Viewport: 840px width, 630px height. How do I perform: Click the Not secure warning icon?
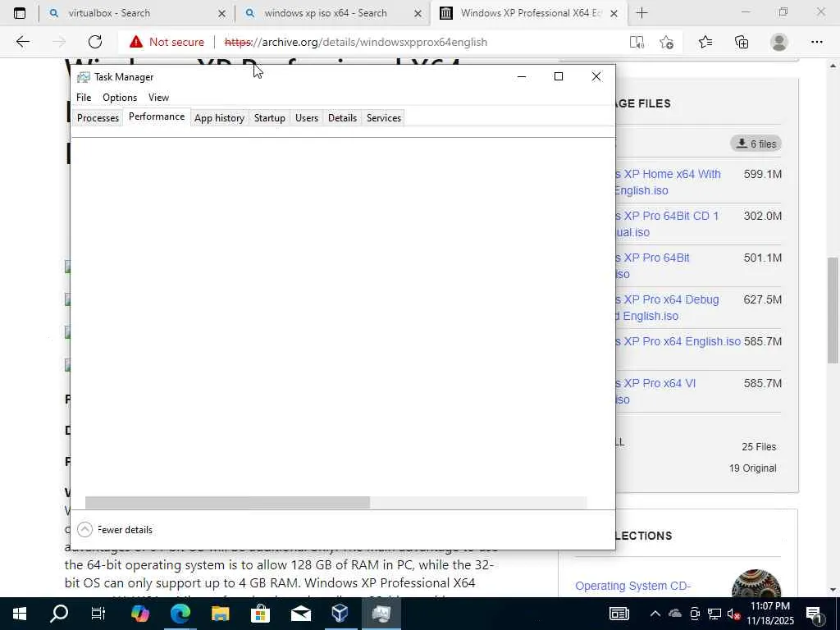pos(136,42)
